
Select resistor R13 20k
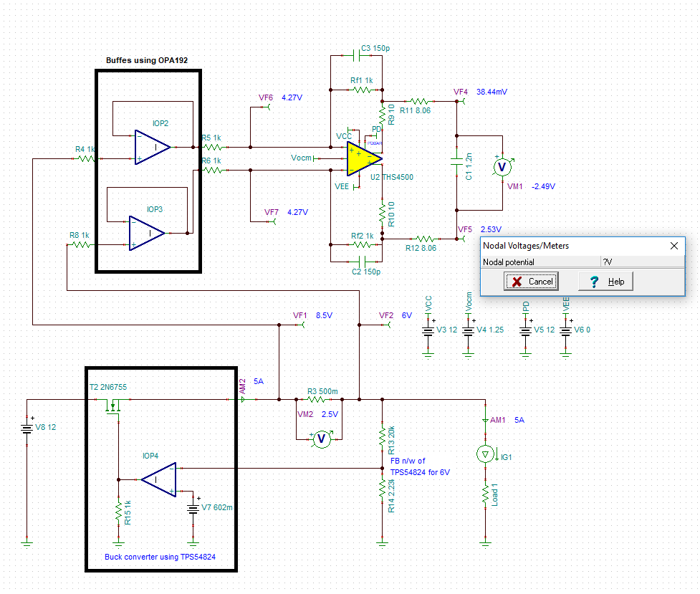(x=382, y=437)
